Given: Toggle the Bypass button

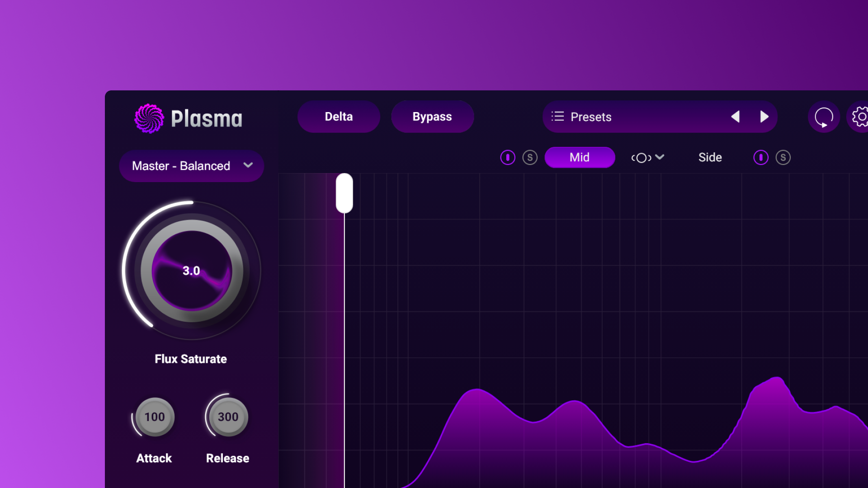Looking at the screenshot, I should 432,117.
